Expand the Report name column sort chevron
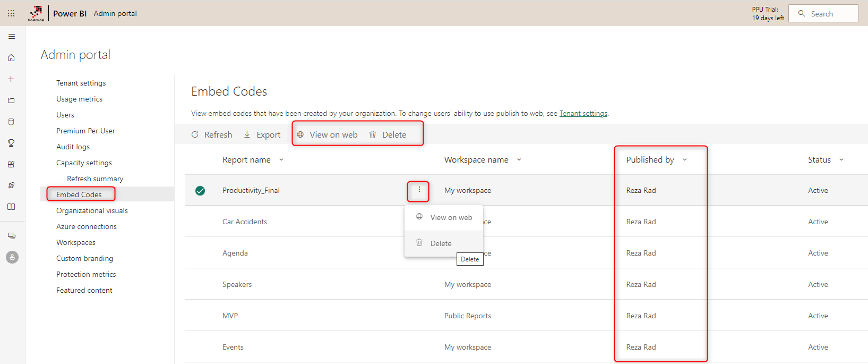The image size is (868, 364). 281,160
